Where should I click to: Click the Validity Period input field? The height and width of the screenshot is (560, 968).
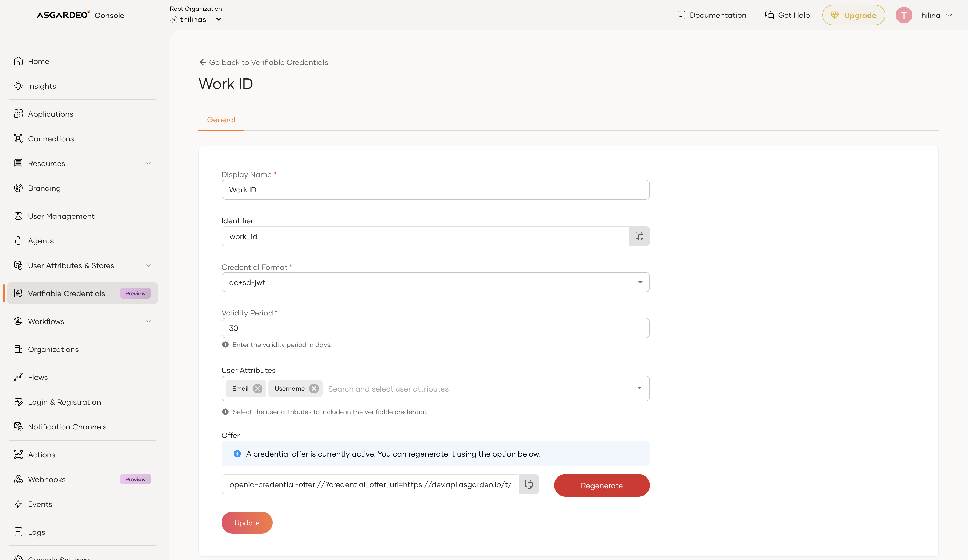point(435,328)
